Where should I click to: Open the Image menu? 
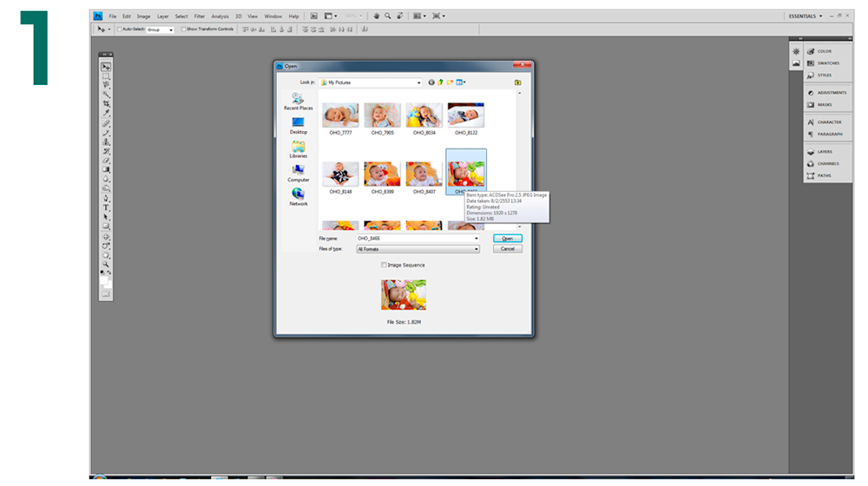click(x=143, y=16)
